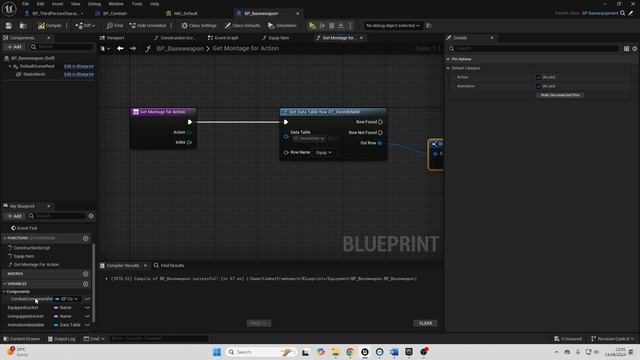Switch to BP_Combat tab
The height and width of the screenshot is (360, 640).
pyautogui.click(x=112, y=13)
